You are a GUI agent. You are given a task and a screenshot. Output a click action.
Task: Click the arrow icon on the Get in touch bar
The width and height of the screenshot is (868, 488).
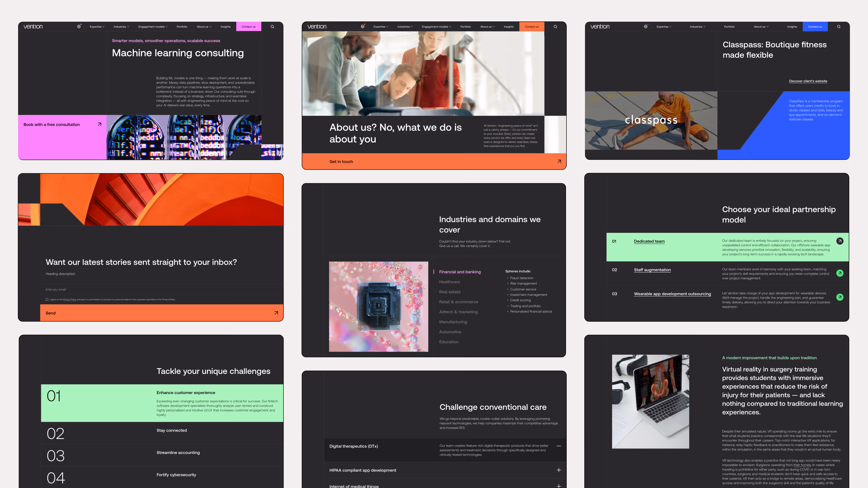pyautogui.click(x=559, y=162)
